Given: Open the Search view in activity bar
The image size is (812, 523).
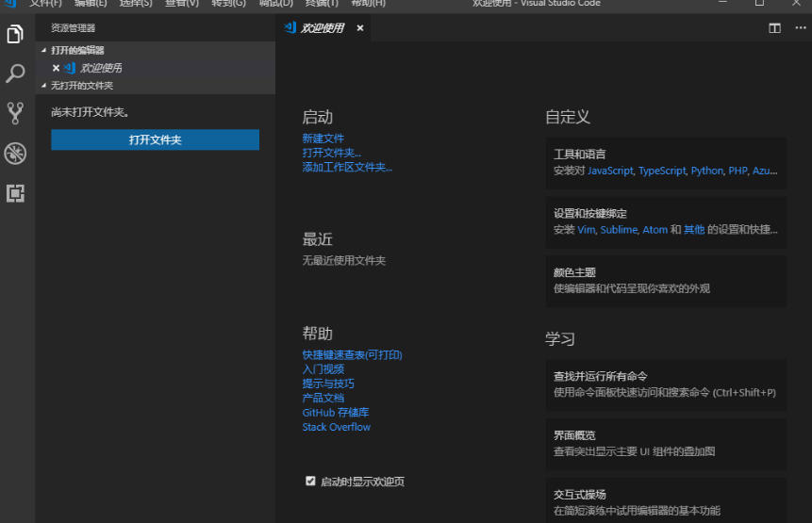Looking at the screenshot, I should point(15,74).
